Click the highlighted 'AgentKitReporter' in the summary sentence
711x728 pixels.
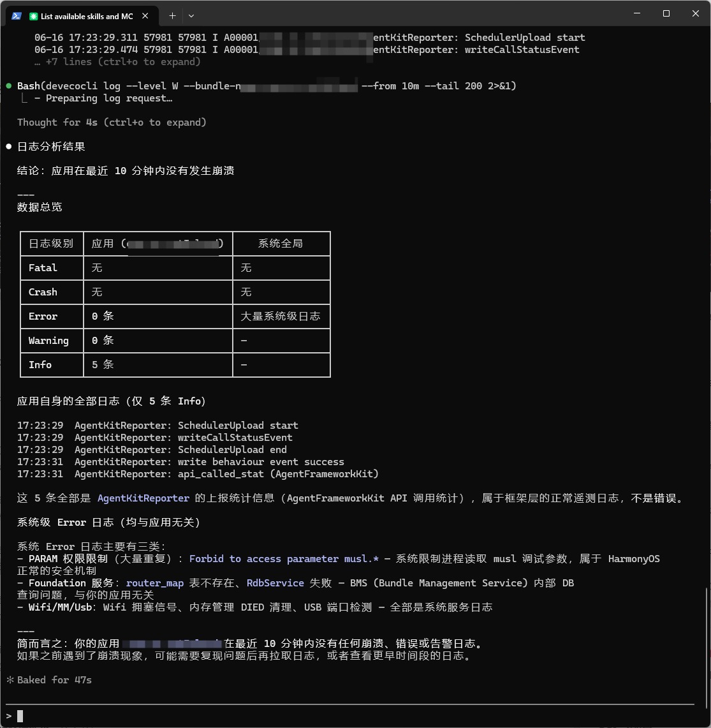coord(143,498)
